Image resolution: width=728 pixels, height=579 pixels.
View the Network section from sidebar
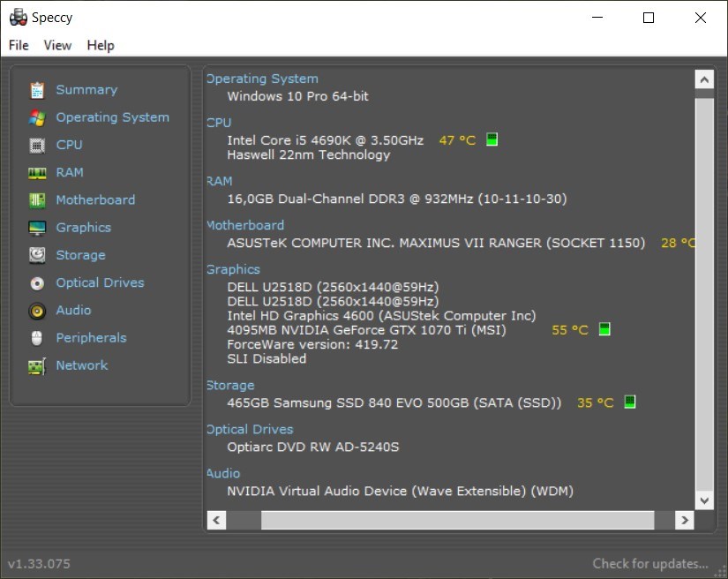(x=82, y=365)
